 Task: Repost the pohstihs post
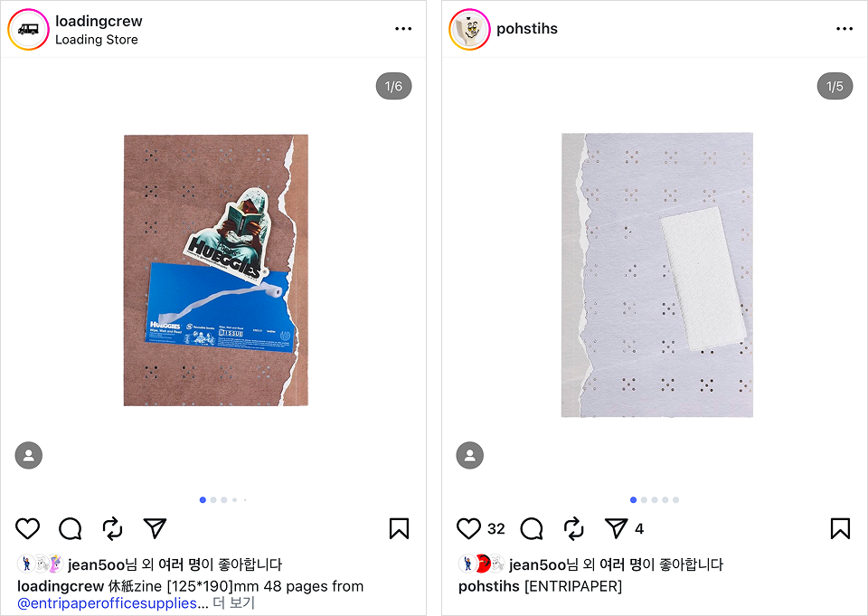tap(574, 528)
